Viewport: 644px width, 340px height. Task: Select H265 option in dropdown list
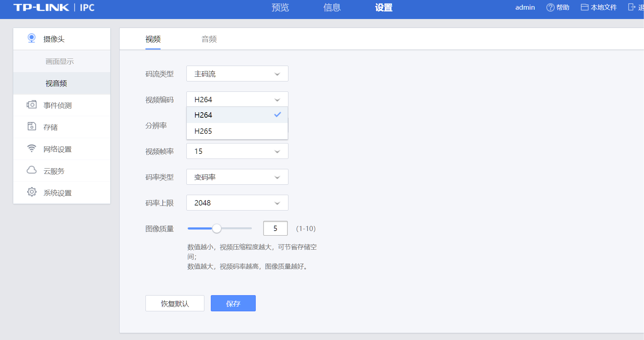(237, 131)
